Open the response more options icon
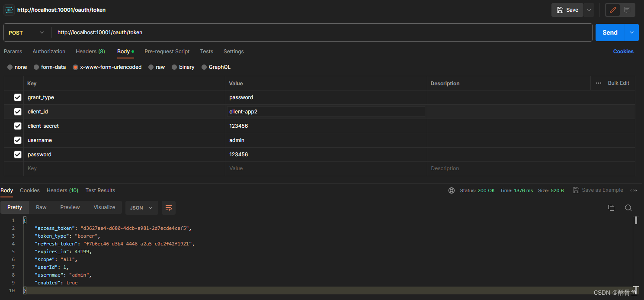644x300 pixels. (634, 190)
